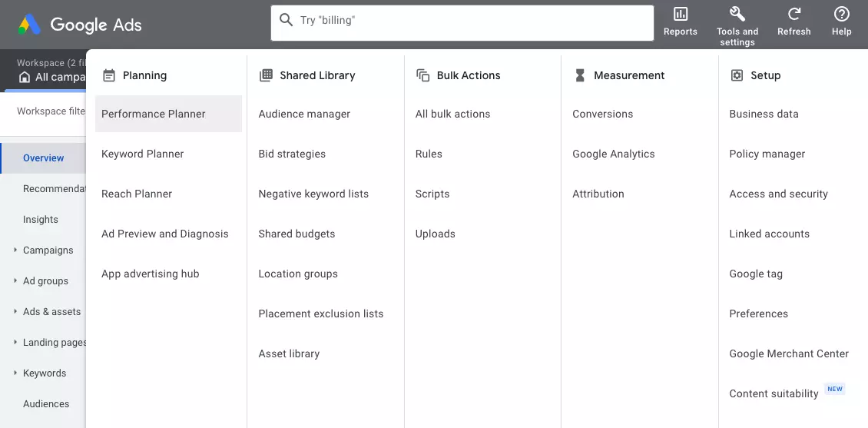Expand the Ads & assets sidebar item
868x428 pixels.
tap(15, 312)
